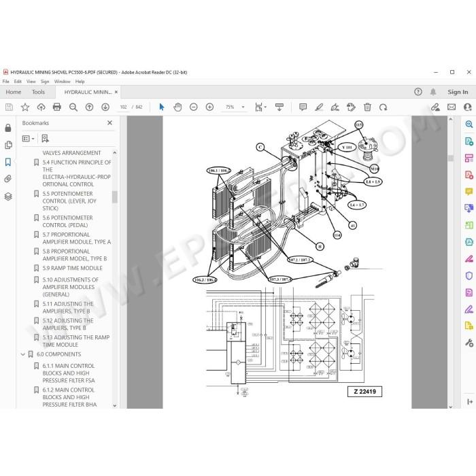The height and width of the screenshot is (476, 476).
Task: Open bookmark 5.5 POTENTIOMETER CONTROL (LEVER, JOY STICK)
Action: (69, 201)
